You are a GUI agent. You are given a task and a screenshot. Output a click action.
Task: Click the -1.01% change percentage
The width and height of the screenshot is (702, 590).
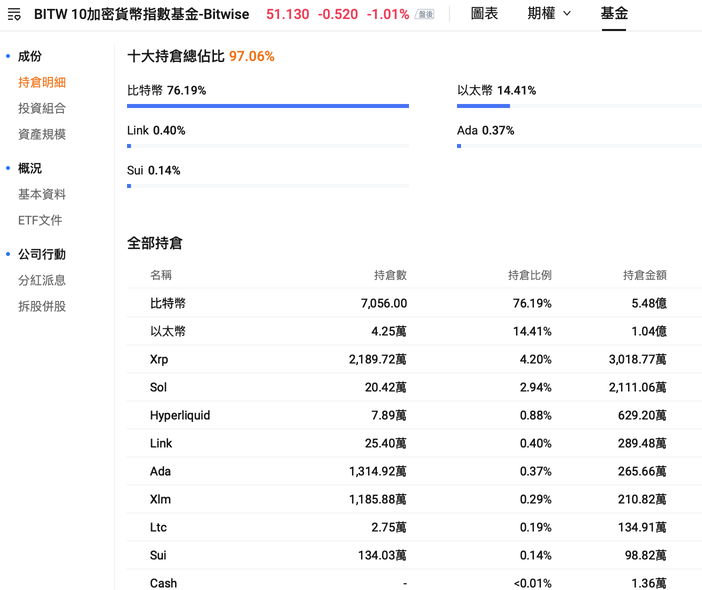388,14
